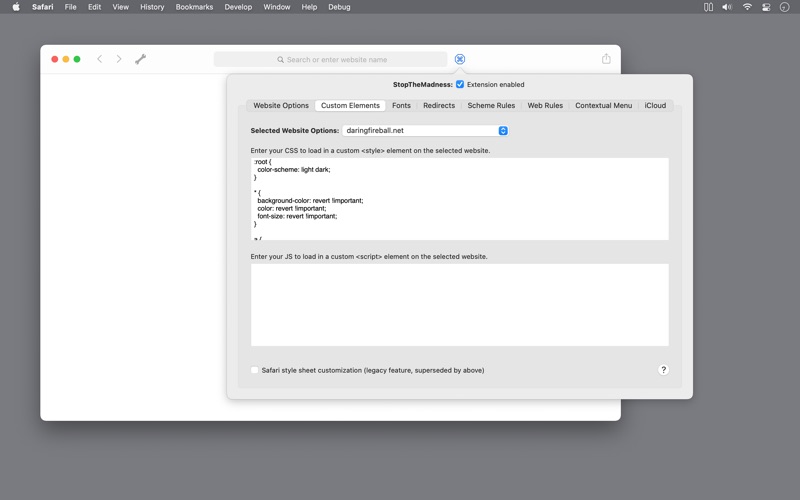This screenshot has width=800, height=500.
Task: Click the 'Enter your CSS to load' instruction text
Action: 370,151
